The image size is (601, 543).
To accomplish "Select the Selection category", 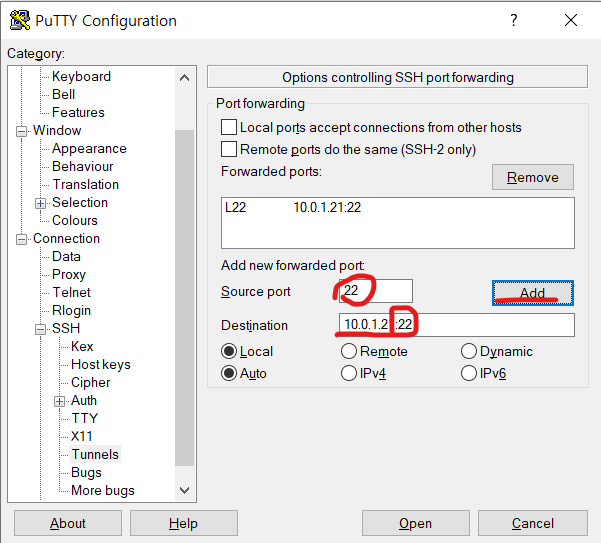I will [x=80, y=202].
